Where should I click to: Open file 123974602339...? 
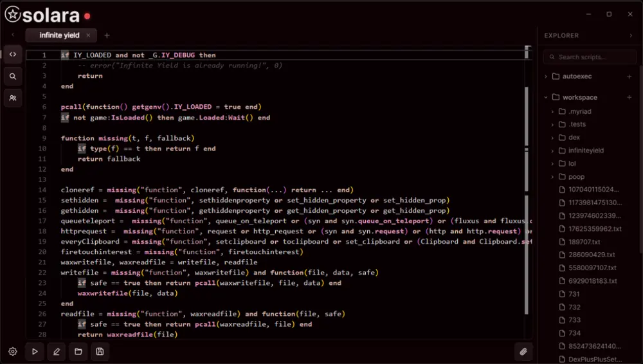pos(590,216)
